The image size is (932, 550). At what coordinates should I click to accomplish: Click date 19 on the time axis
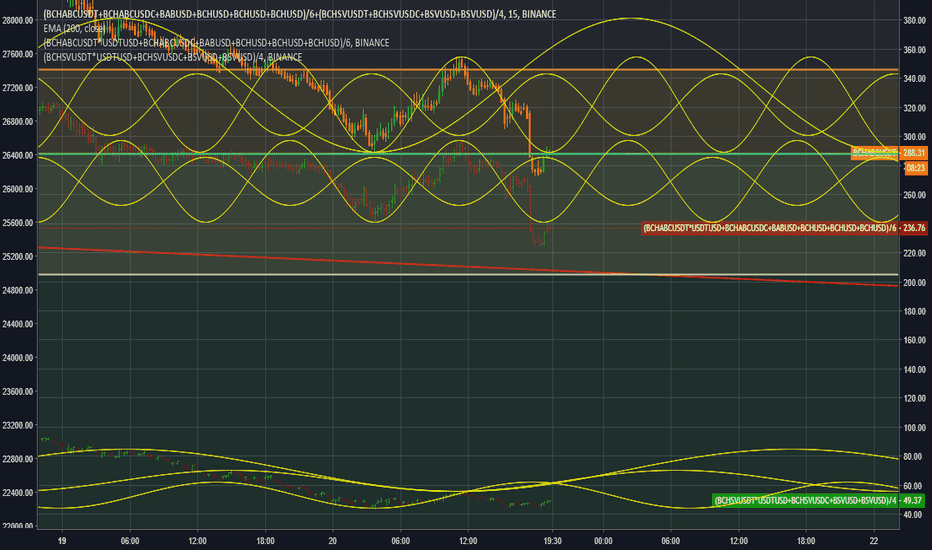pyautogui.click(x=62, y=541)
